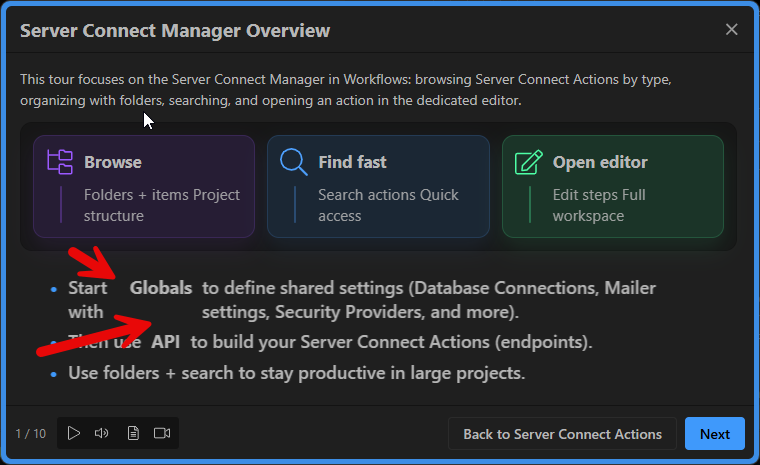The width and height of the screenshot is (760, 465).
Task: Click the Folders + items Project structure text
Action: [x=161, y=205]
